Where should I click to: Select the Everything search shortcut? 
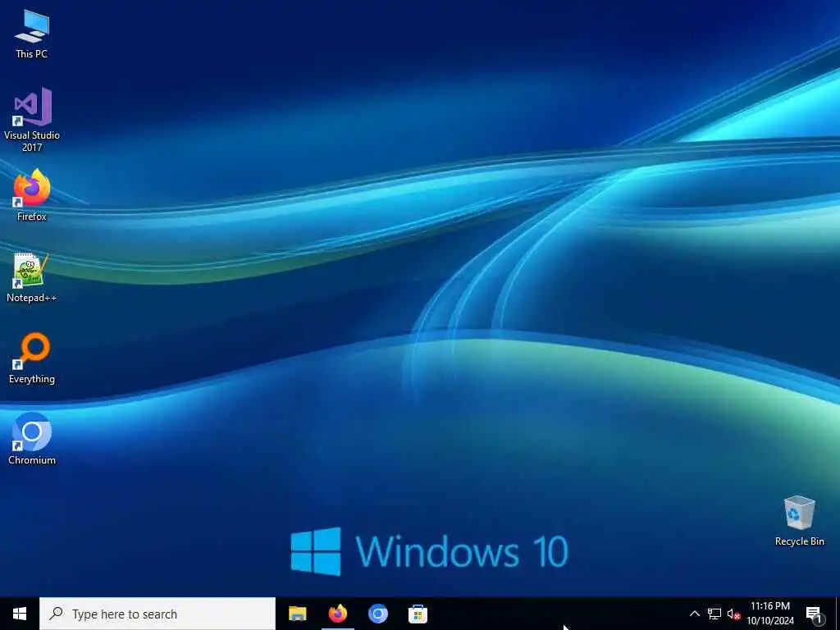[32, 358]
